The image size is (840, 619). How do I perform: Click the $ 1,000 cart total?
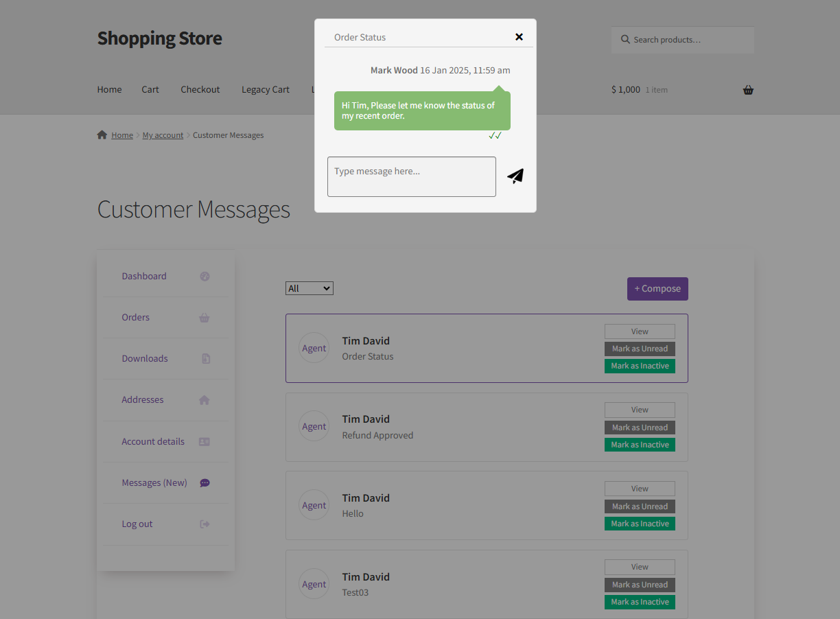[626, 90]
